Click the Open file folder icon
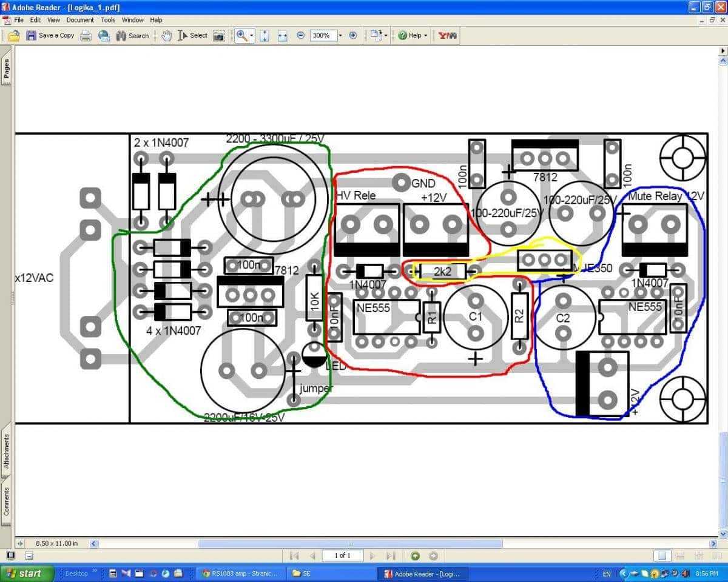 tap(14, 36)
